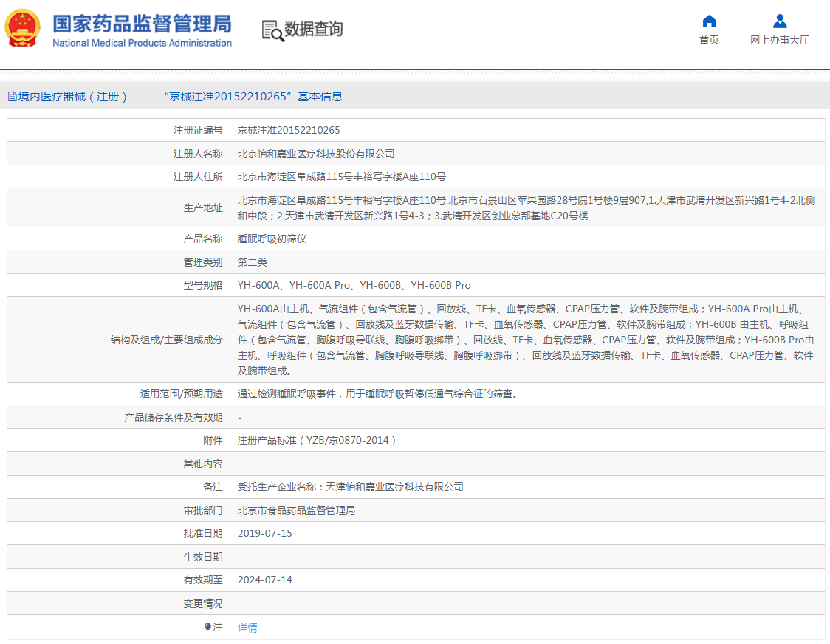Click the national emblem logo
Screen dimensions: 830x644
[23, 28]
